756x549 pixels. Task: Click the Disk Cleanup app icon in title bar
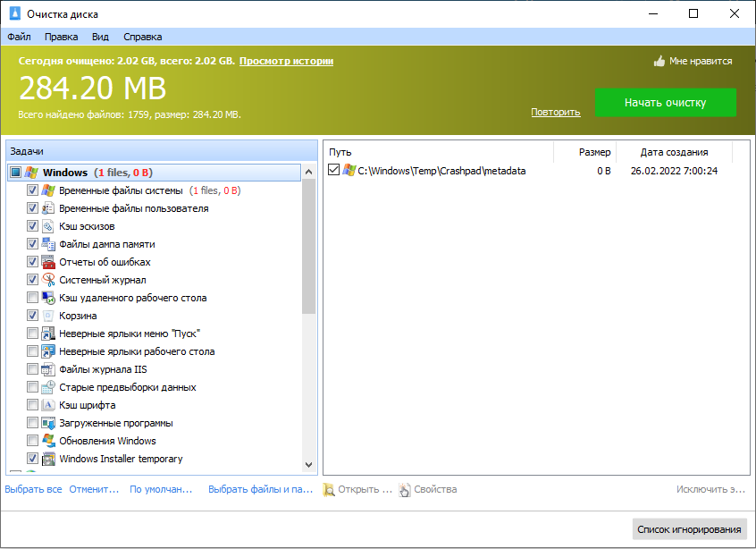[15, 13]
